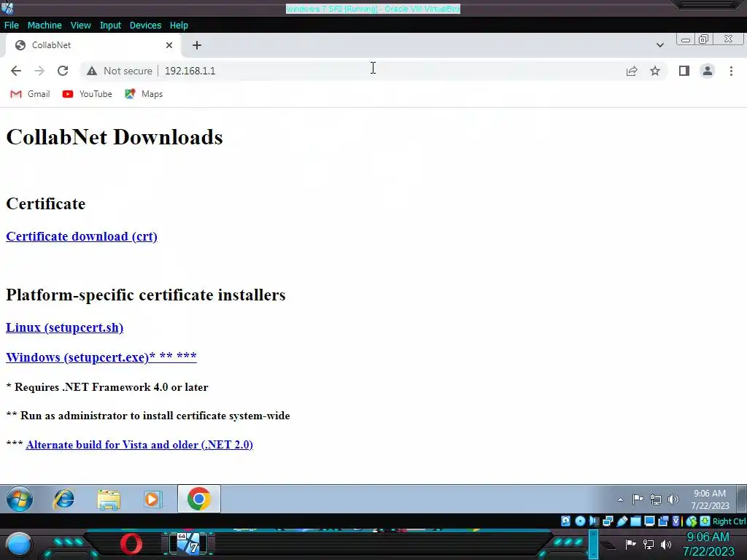Open the VirtualBox Input menu
The width and height of the screenshot is (747, 560).
coord(110,26)
